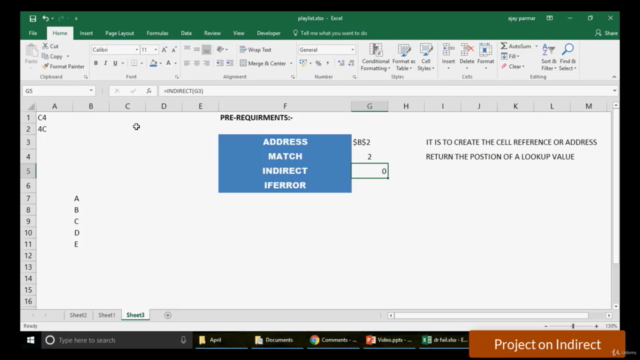The height and width of the screenshot is (360, 640).
Task: Open the Clear menu
Action: pos(513,66)
